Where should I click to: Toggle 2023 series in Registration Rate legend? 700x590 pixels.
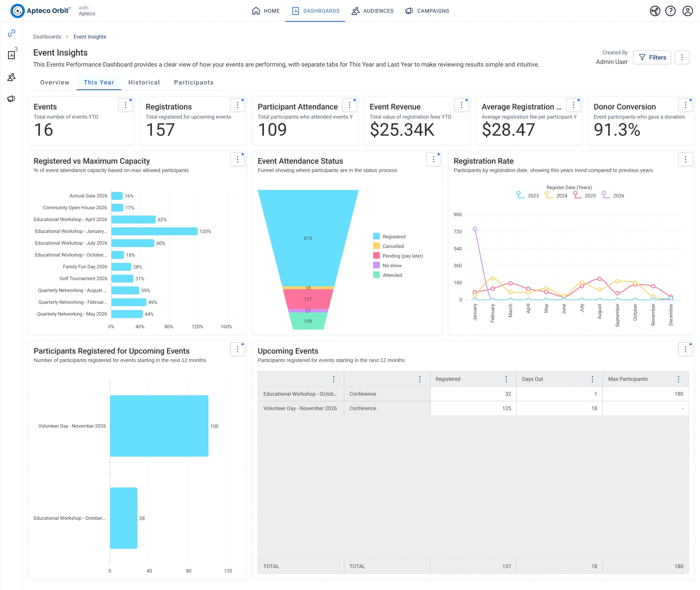[x=528, y=195]
